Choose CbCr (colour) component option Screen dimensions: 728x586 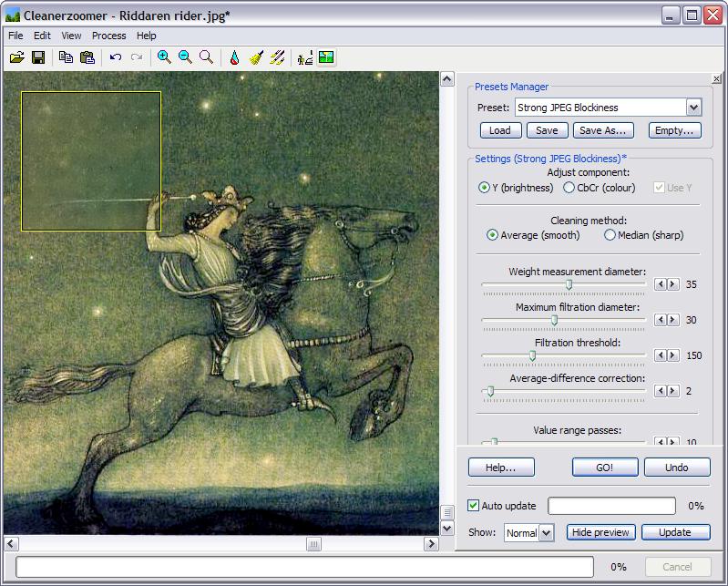[569, 188]
